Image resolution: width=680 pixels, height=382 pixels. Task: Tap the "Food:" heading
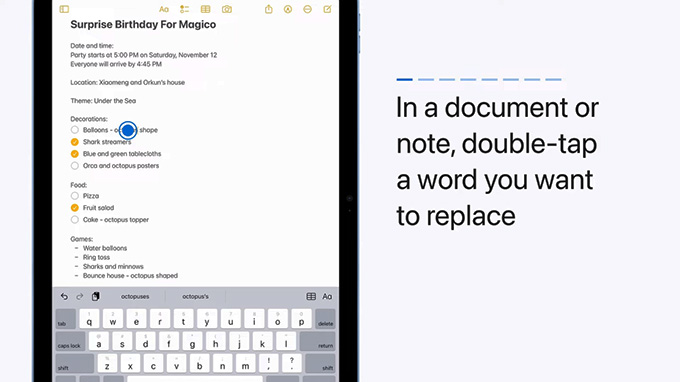[78, 185]
